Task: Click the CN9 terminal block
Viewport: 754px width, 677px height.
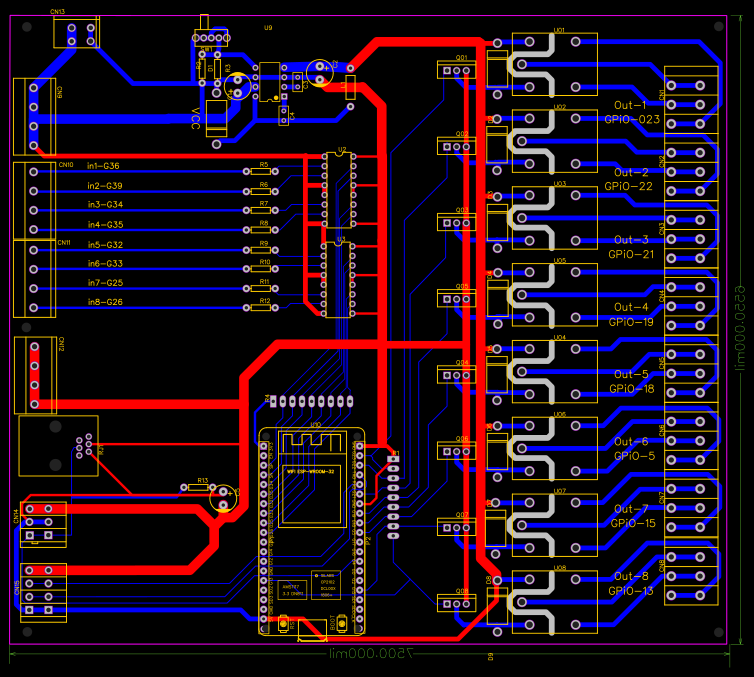Action: (x=34, y=116)
